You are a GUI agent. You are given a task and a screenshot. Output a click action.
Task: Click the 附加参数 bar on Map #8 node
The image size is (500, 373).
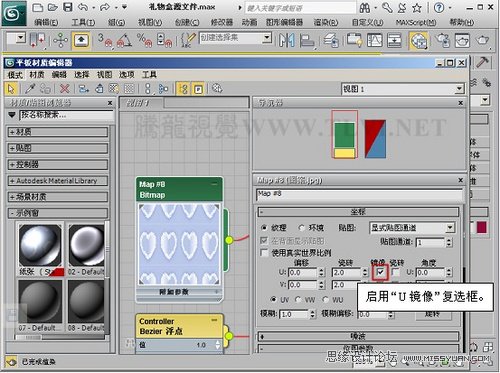point(179,292)
